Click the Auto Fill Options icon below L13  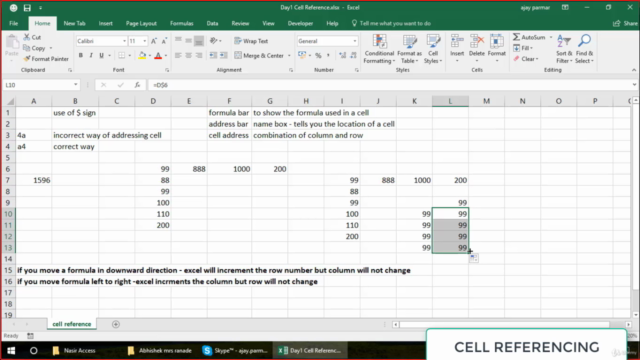(x=473, y=258)
